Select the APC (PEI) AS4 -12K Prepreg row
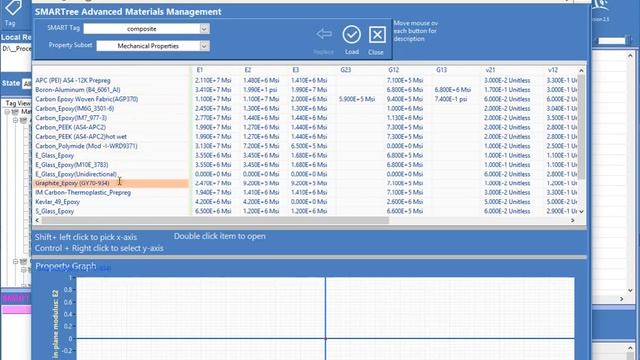 pos(73,80)
